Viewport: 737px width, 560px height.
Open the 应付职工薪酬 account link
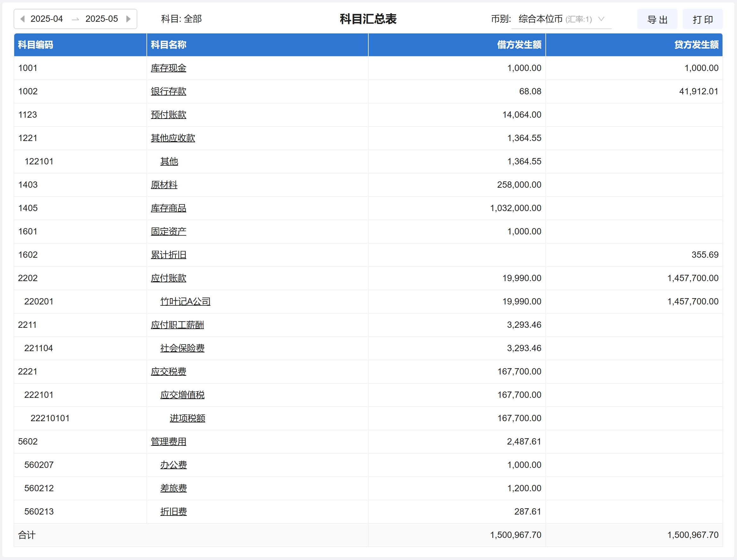177,325
